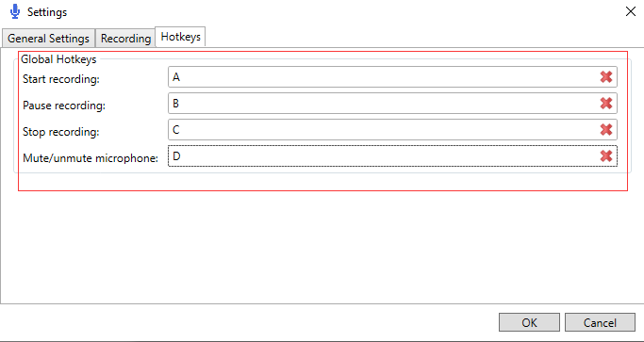Image resolution: width=644 pixels, height=342 pixels.
Task: Select the Hotkeys tab
Action: coord(180,37)
